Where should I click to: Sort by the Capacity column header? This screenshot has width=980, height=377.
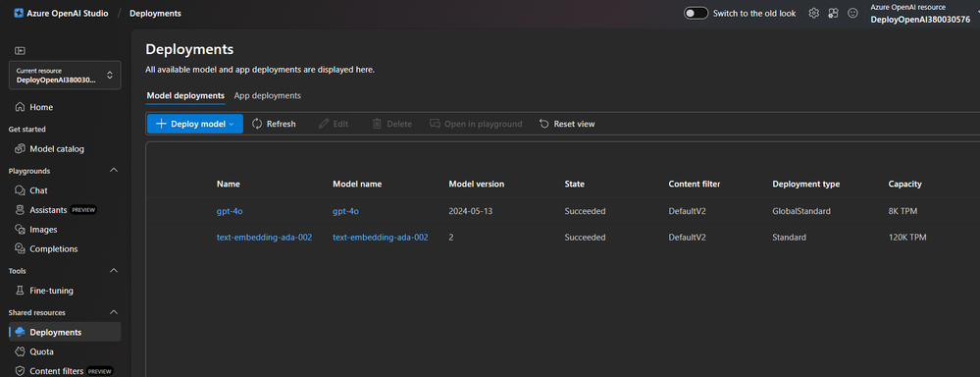pyautogui.click(x=905, y=184)
